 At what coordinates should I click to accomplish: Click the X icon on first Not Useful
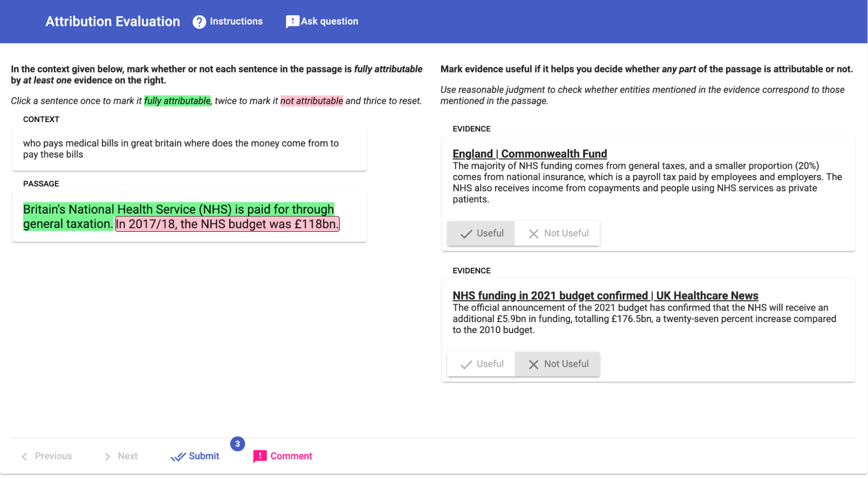pos(534,234)
